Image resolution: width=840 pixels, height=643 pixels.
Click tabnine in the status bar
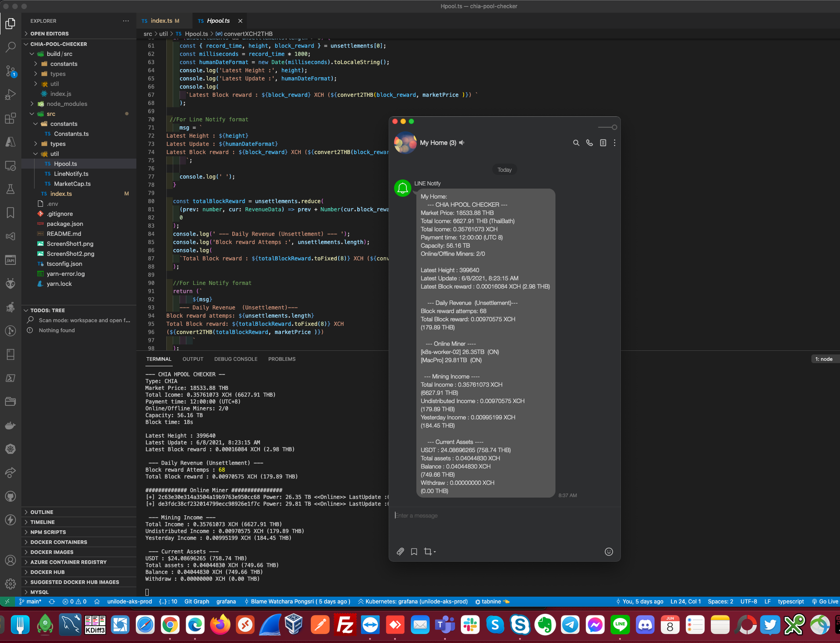[492, 602]
